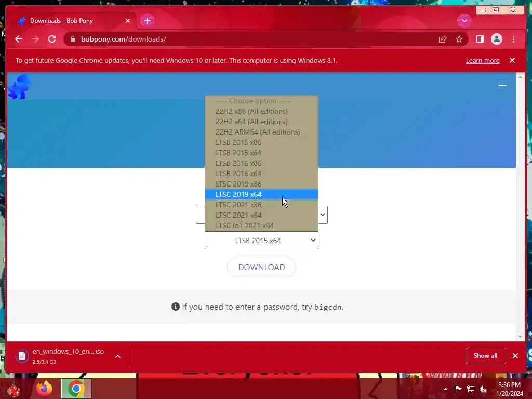
Task: Choose 22H2 ARM64 (All editions)
Action: [262, 132]
